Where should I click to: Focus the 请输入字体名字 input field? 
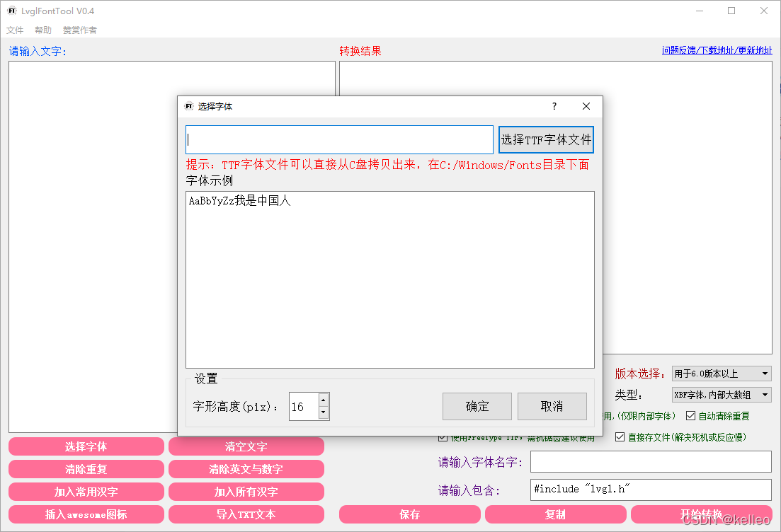pyautogui.click(x=651, y=462)
